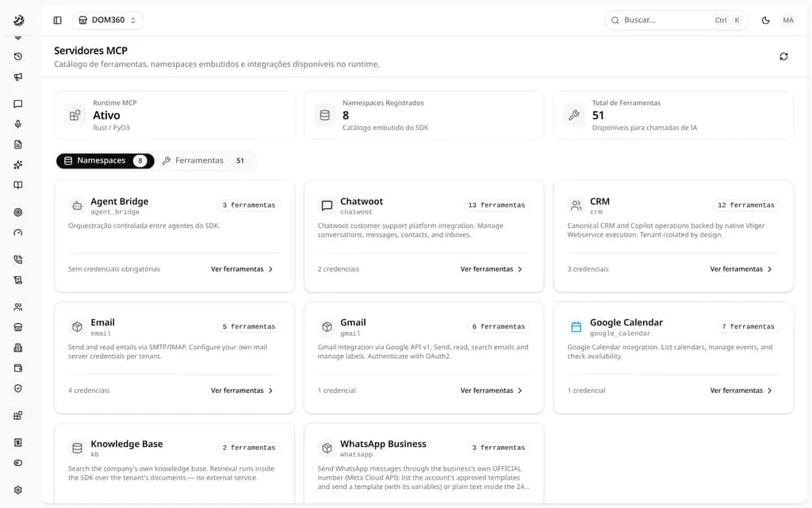
Task: Click the chevron beside Agent Bridge's Ver ferramentas
Action: (270, 269)
